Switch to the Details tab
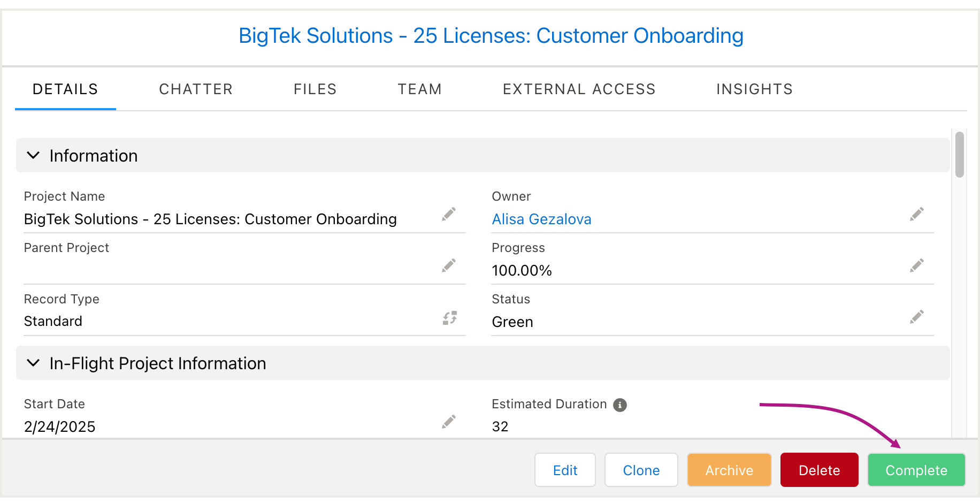Image resolution: width=980 pixels, height=503 pixels. pos(65,89)
